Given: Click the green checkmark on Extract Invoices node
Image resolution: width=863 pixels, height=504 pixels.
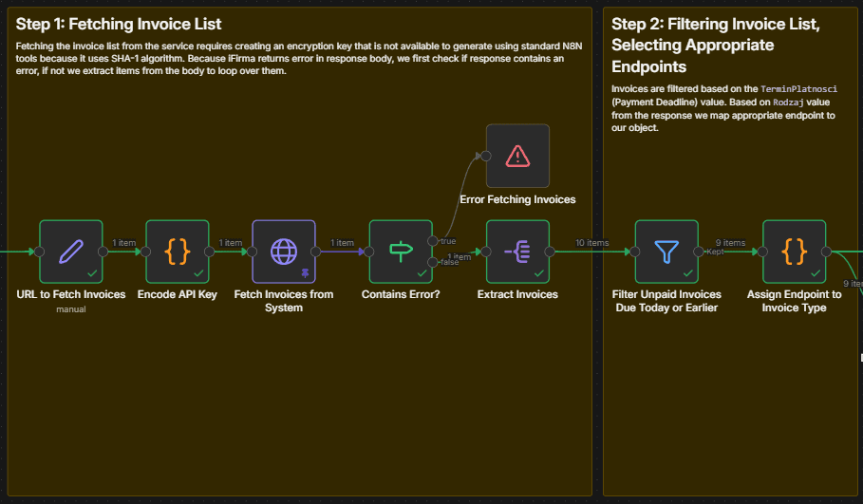Looking at the screenshot, I should point(539,272).
